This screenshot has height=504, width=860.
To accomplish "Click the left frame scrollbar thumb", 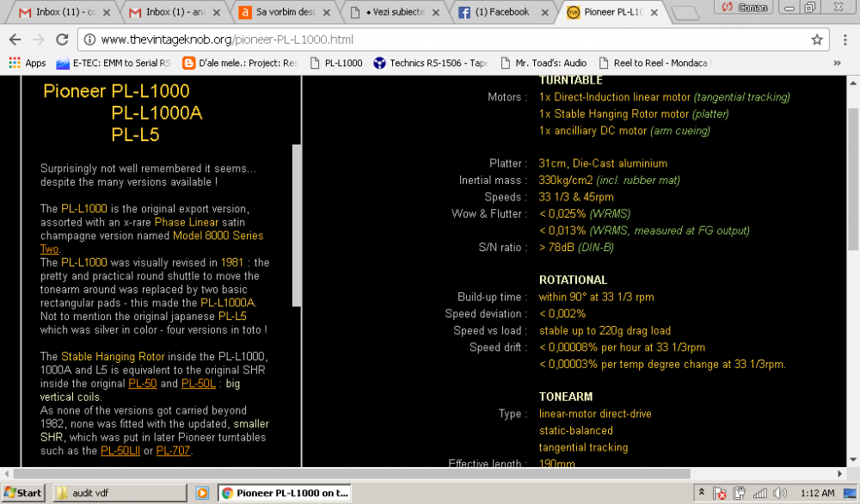I will [x=297, y=224].
